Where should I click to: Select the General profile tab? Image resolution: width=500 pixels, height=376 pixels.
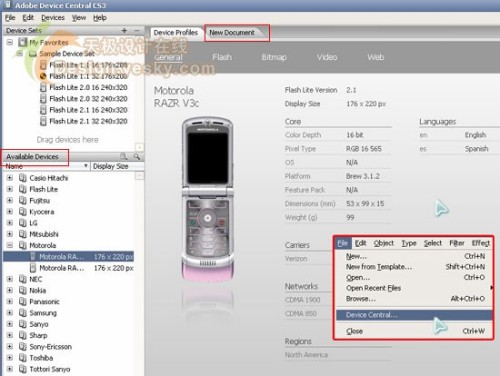[x=168, y=57]
